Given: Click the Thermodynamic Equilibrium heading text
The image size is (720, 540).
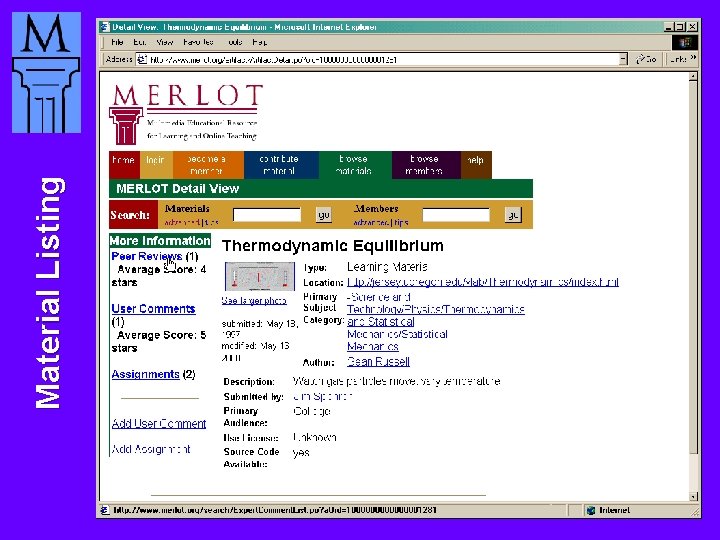Looking at the screenshot, I should point(332,246).
